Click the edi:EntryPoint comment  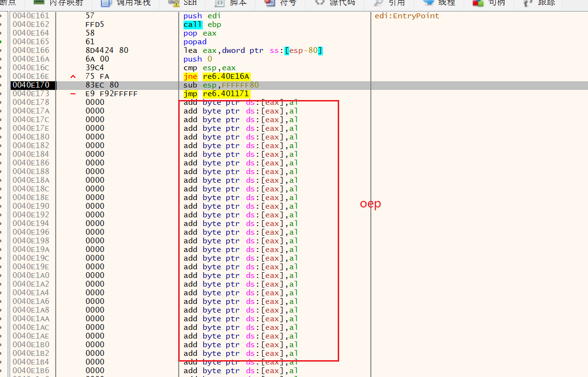[x=406, y=16]
